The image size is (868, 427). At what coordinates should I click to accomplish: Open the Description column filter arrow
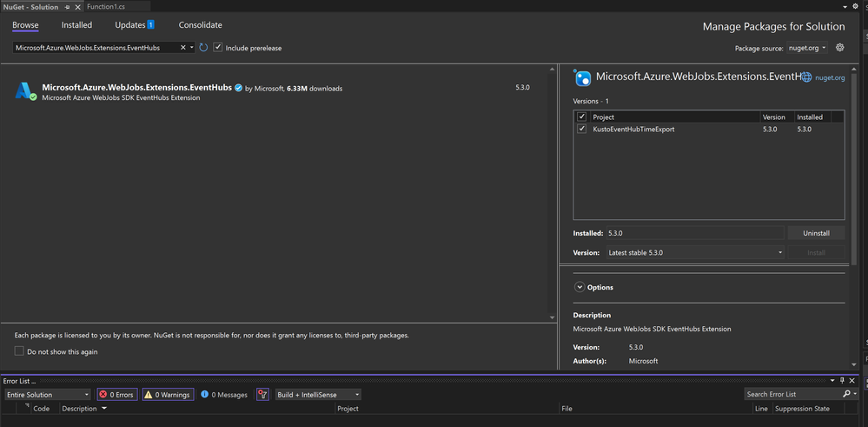click(103, 408)
